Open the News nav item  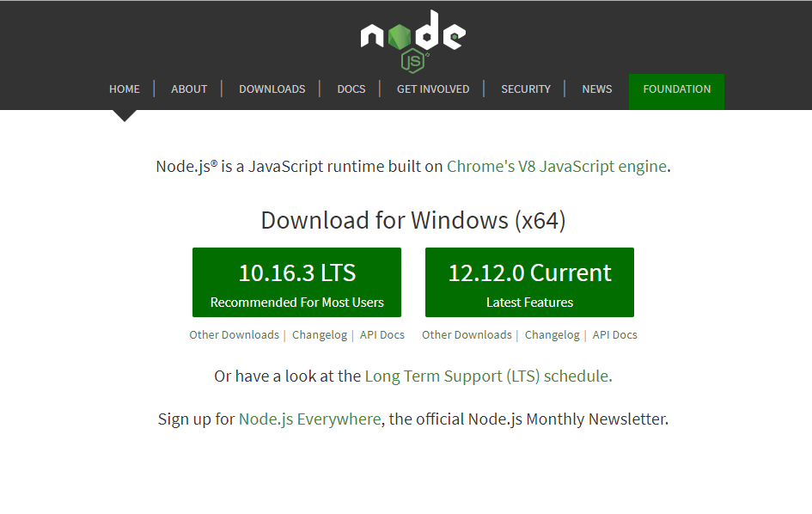pyautogui.click(x=596, y=89)
